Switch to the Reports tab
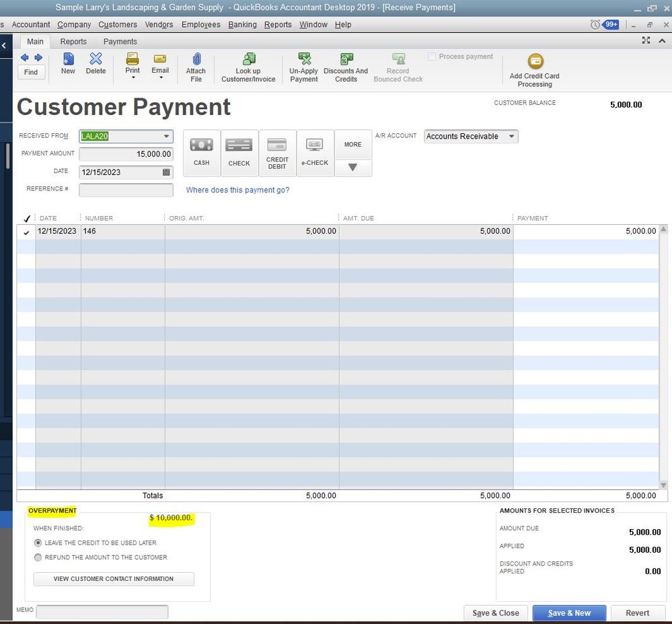The height and width of the screenshot is (624, 672). pyautogui.click(x=73, y=42)
